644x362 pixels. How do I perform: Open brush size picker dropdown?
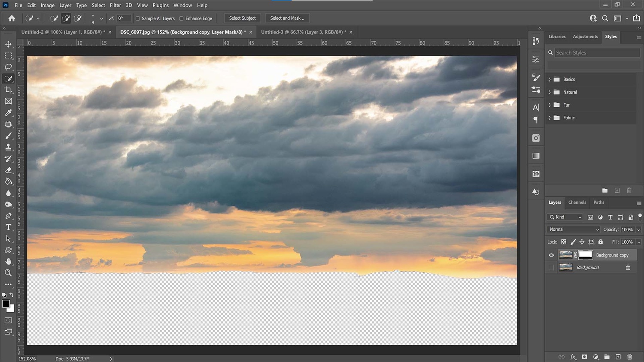(x=101, y=18)
